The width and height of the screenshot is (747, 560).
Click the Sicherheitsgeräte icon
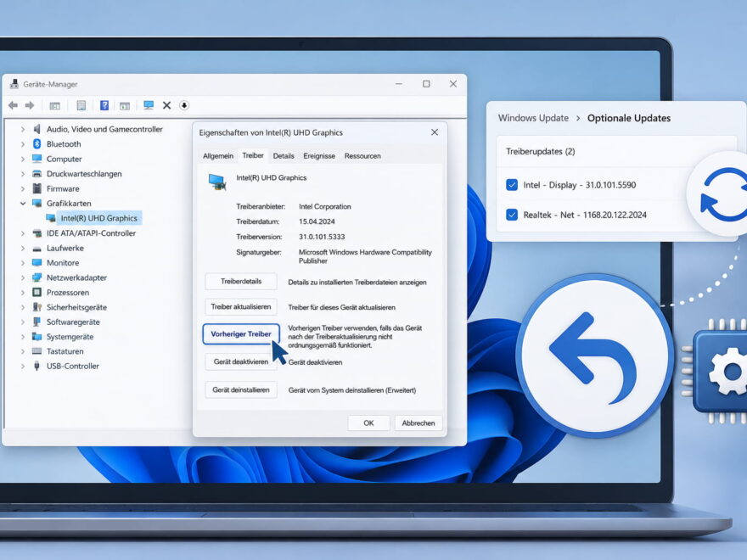[37, 307]
